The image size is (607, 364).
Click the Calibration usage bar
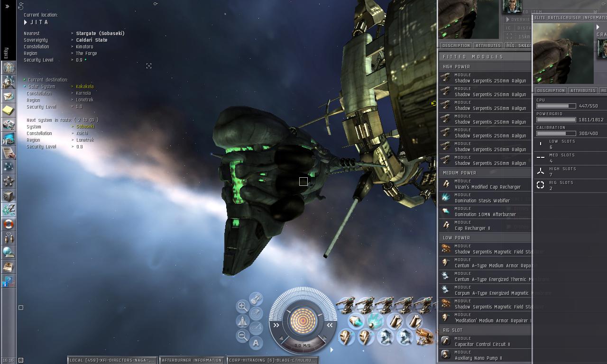(556, 134)
